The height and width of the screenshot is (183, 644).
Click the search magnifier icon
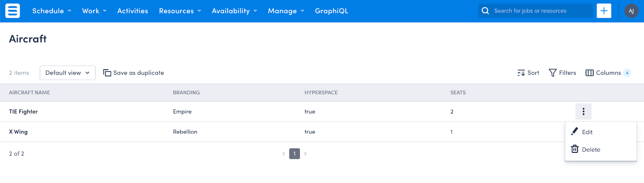(x=485, y=11)
